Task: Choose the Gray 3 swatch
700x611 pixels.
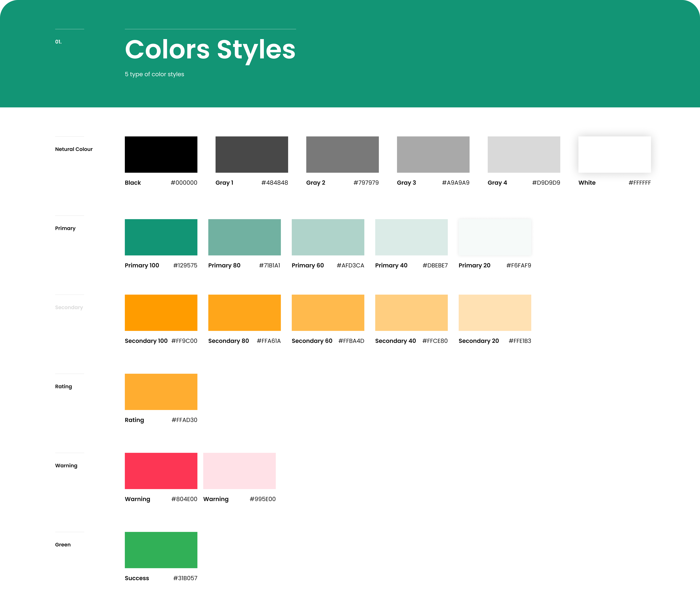Action: [x=433, y=154]
